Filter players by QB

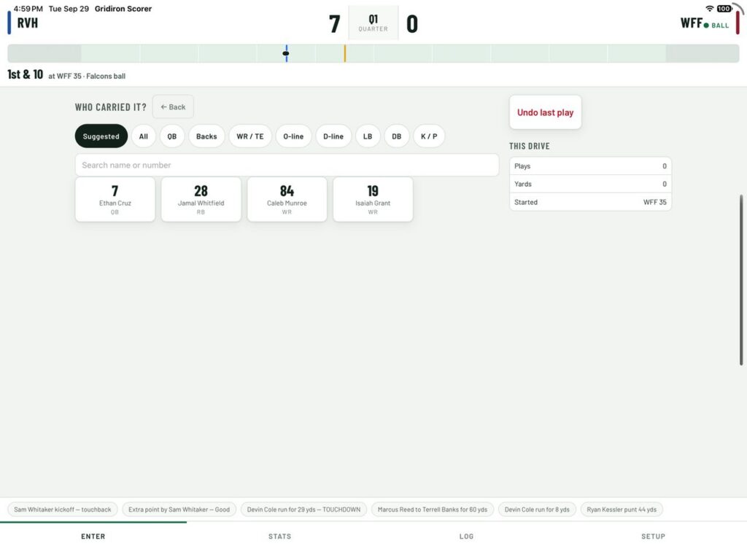pos(172,136)
